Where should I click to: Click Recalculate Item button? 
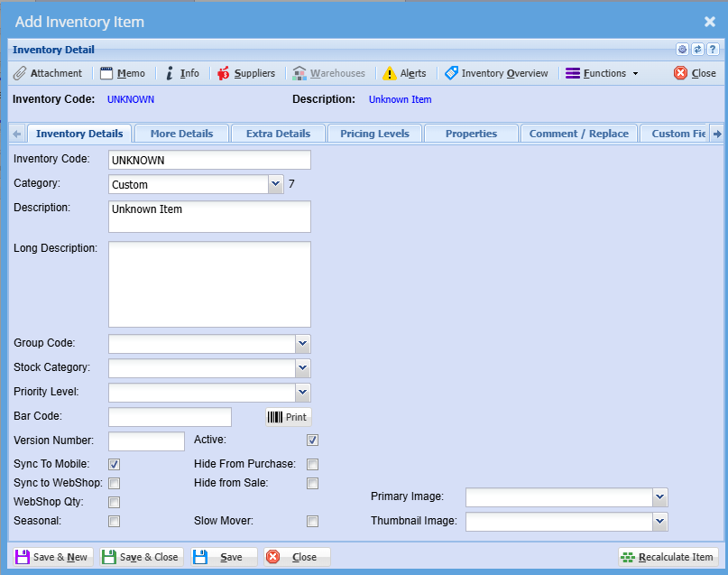[x=668, y=557]
